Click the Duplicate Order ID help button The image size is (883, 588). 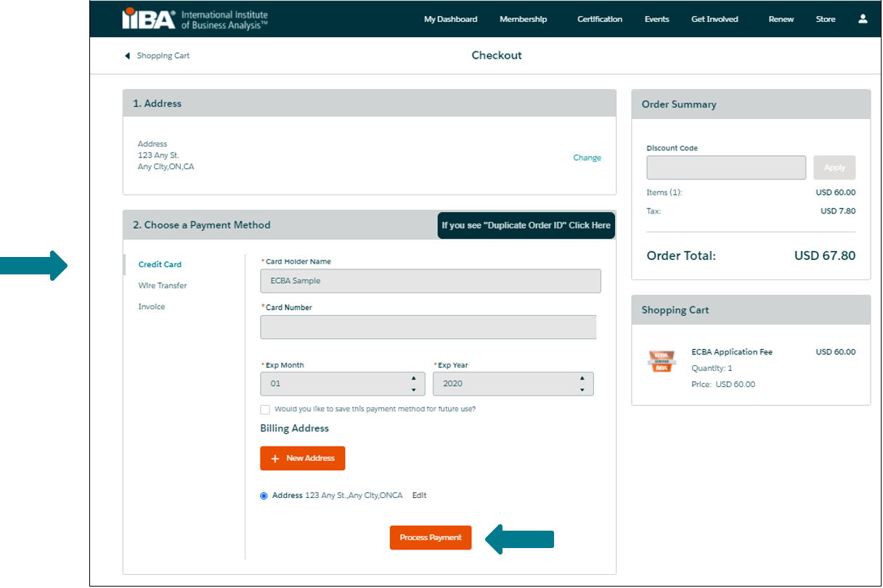pyautogui.click(x=526, y=226)
